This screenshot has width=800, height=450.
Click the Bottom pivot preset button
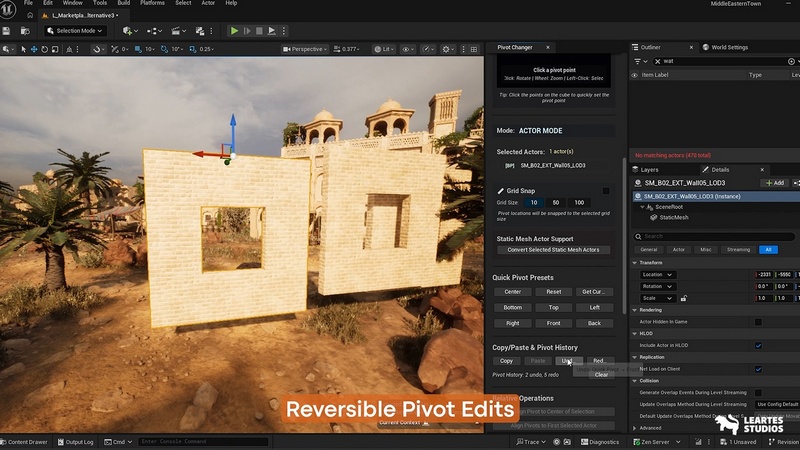point(512,308)
